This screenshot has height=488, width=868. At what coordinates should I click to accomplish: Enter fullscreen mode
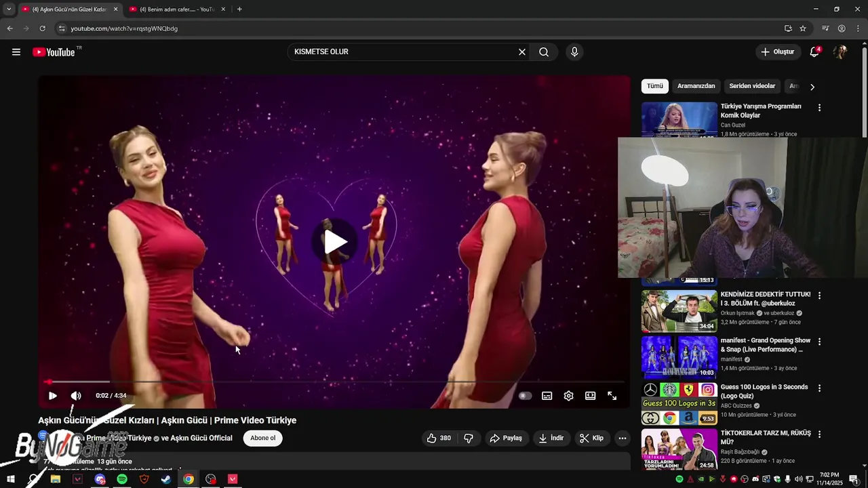pos(612,396)
